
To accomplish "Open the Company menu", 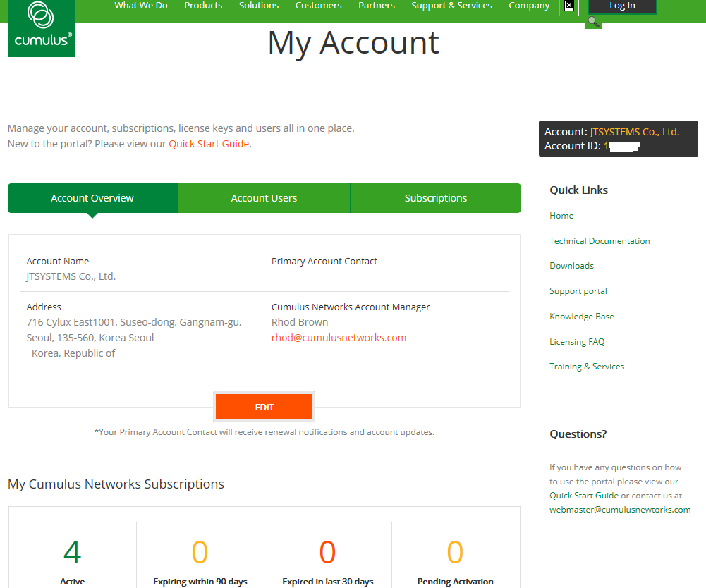I will click(x=529, y=6).
